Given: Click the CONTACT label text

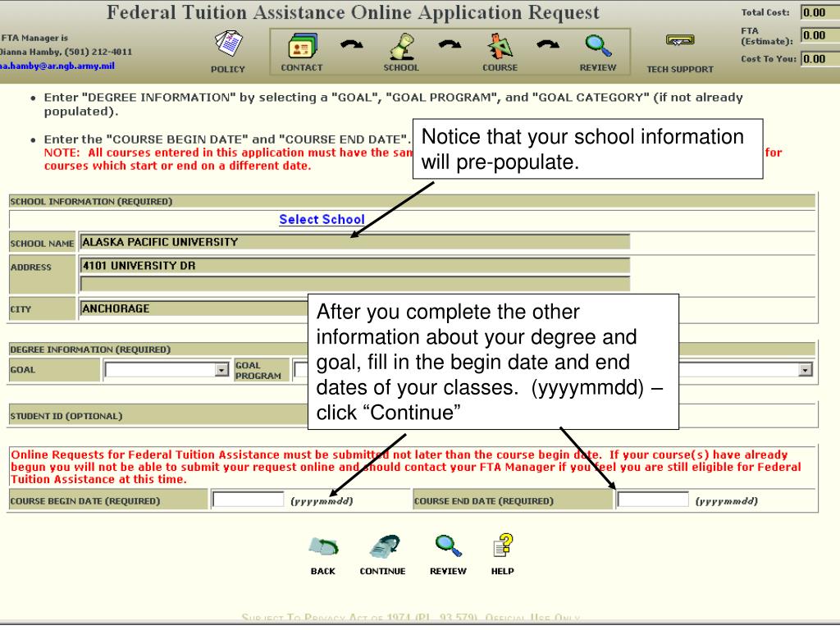Looking at the screenshot, I should click(x=302, y=67).
